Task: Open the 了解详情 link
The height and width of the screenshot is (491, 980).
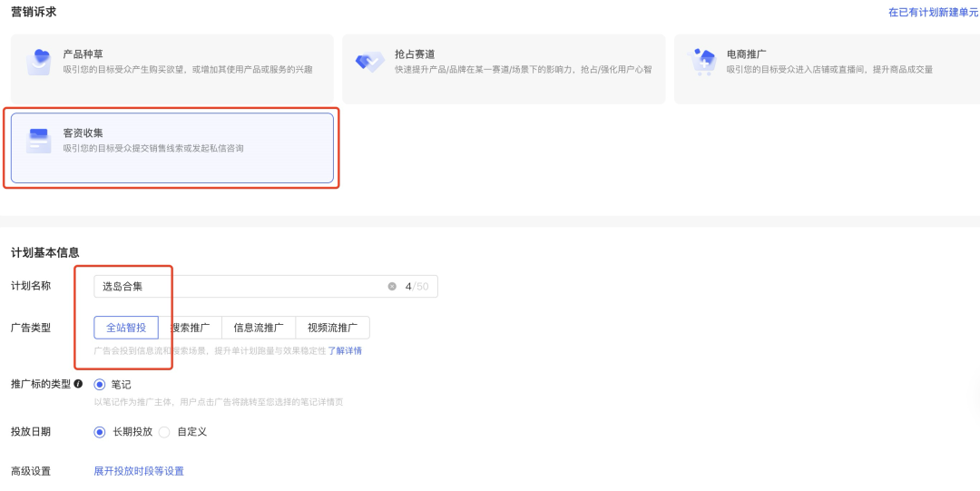Action: point(345,351)
